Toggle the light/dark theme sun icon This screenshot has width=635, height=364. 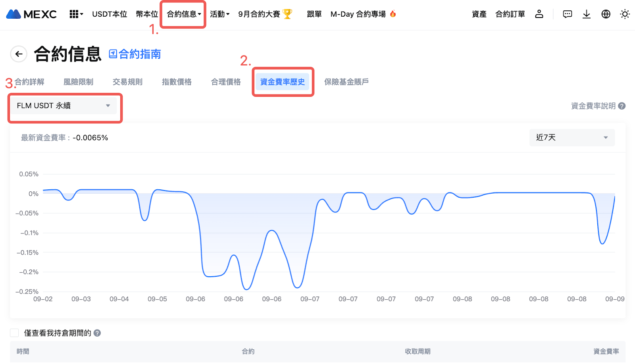pyautogui.click(x=625, y=14)
